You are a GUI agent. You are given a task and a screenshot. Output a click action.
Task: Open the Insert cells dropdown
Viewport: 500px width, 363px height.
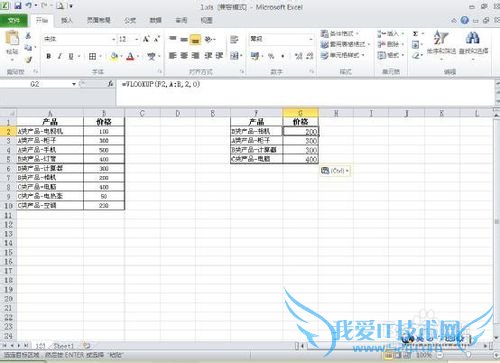click(x=391, y=34)
